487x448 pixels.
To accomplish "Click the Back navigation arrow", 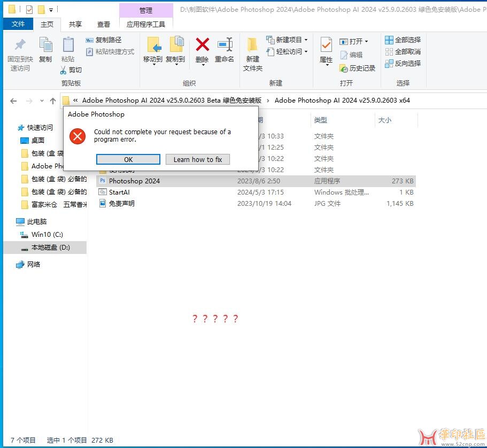I will point(13,101).
